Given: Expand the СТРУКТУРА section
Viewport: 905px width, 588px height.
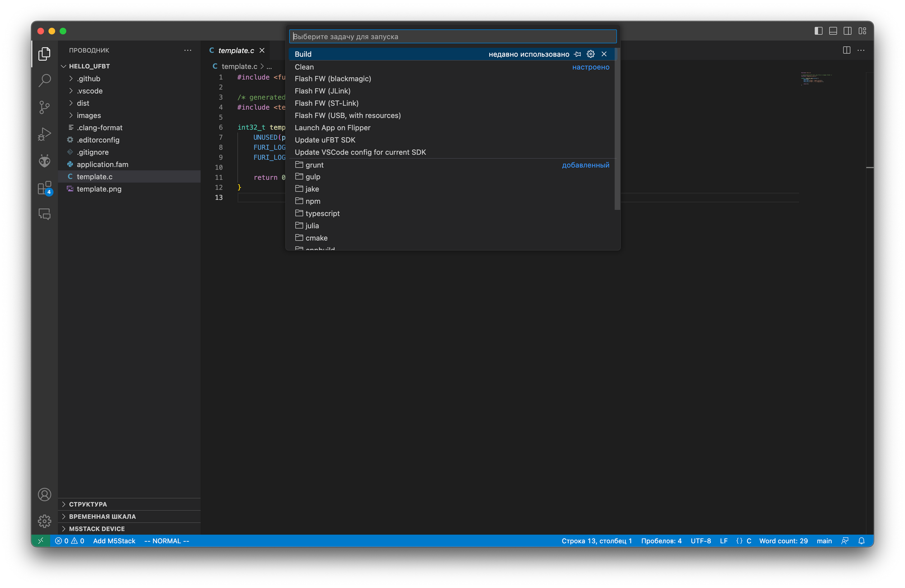Looking at the screenshot, I should (x=129, y=504).
